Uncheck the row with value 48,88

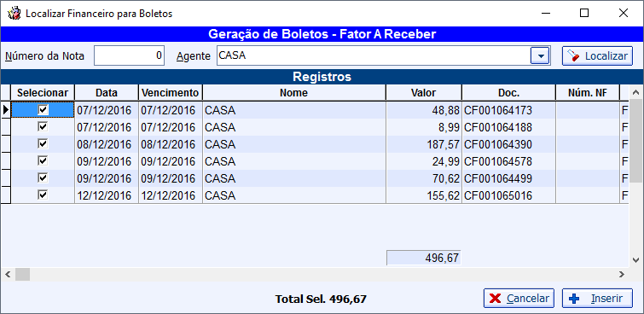pos(43,109)
